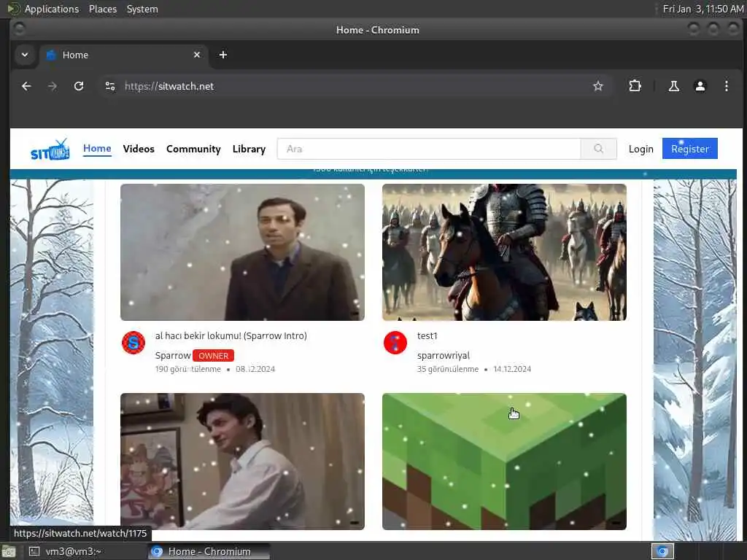Open site information icon in address bar

pos(110,86)
